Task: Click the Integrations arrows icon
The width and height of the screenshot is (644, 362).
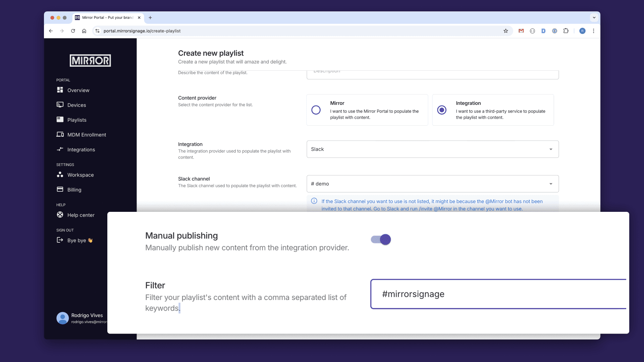Action: pyautogui.click(x=60, y=149)
